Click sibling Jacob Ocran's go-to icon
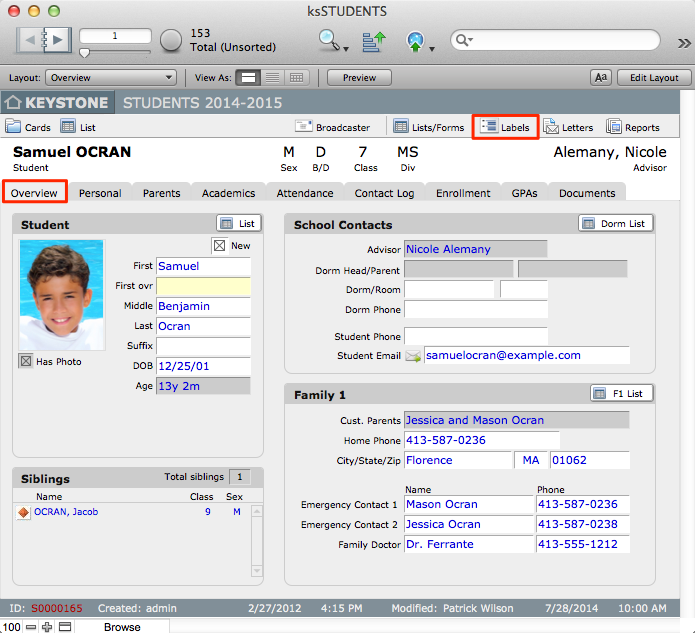The width and height of the screenshot is (695, 633). [24, 512]
